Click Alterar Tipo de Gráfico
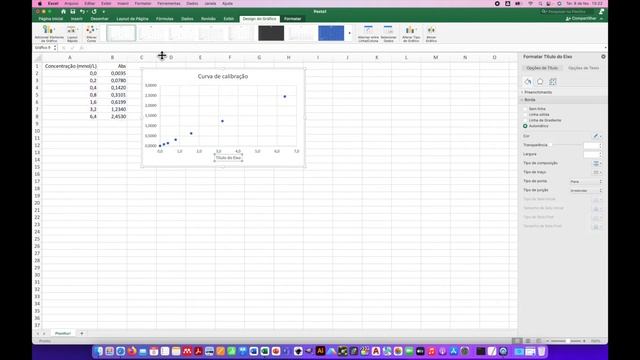This screenshot has width=640, height=360. 411,33
